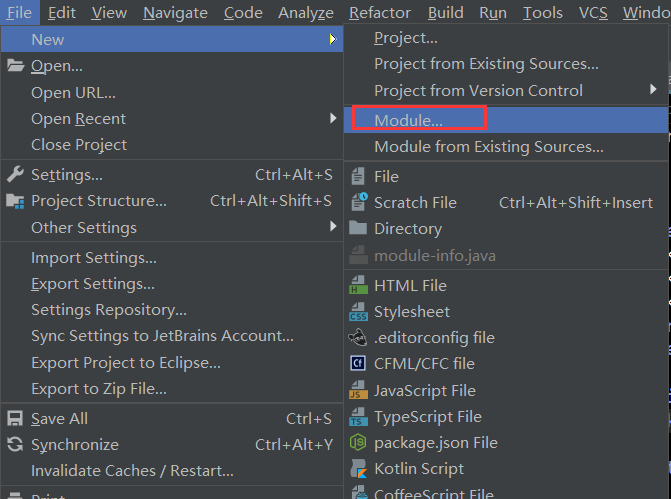Click the HTML File type icon
The image size is (671, 499).
click(x=358, y=286)
